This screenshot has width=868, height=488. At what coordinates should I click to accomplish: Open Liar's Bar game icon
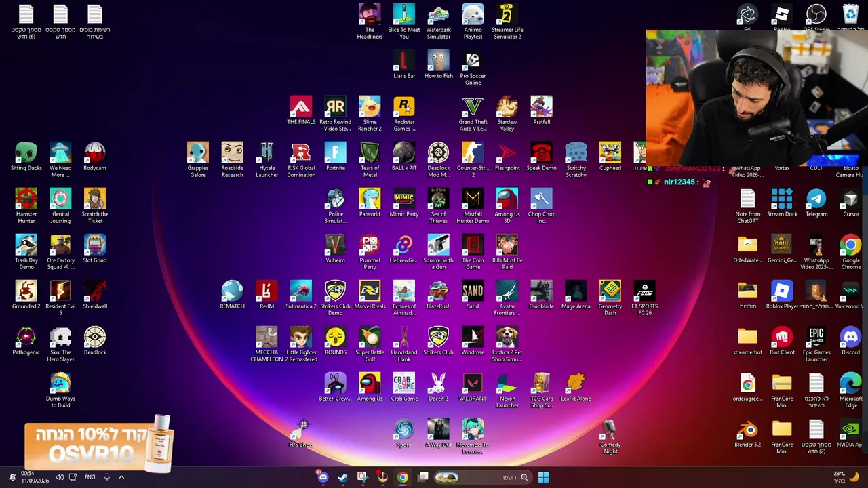coord(404,64)
